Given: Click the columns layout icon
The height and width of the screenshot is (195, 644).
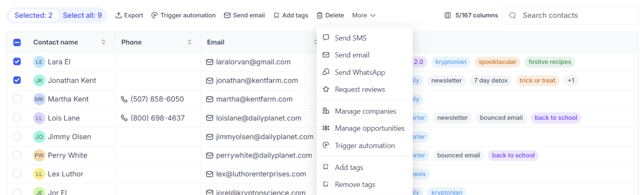Looking at the screenshot, I should tap(448, 15).
